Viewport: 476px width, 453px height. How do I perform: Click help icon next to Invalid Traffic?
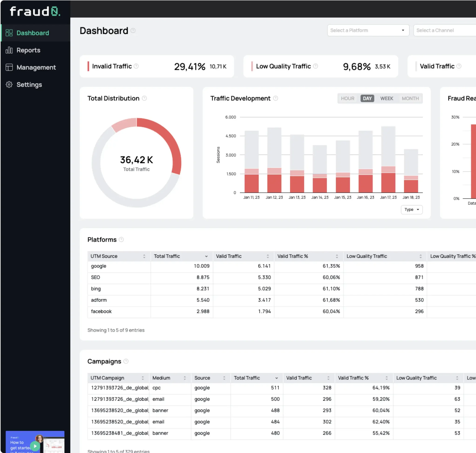click(x=136, y=66)
